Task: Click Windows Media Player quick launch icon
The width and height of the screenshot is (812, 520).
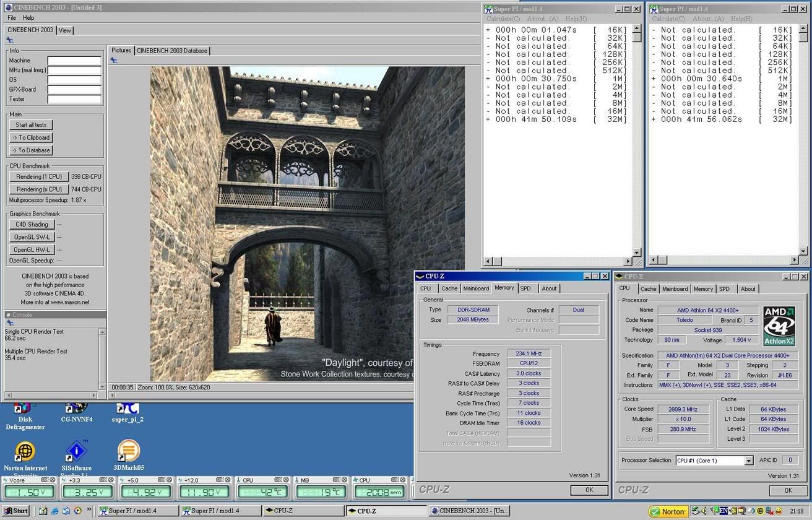Action: pos(77,511)
